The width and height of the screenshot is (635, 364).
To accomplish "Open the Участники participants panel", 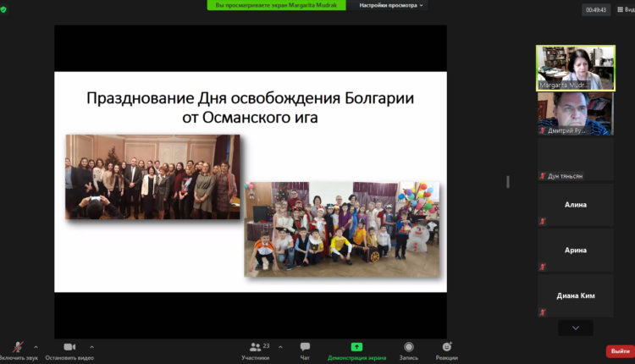I will 256,350.
